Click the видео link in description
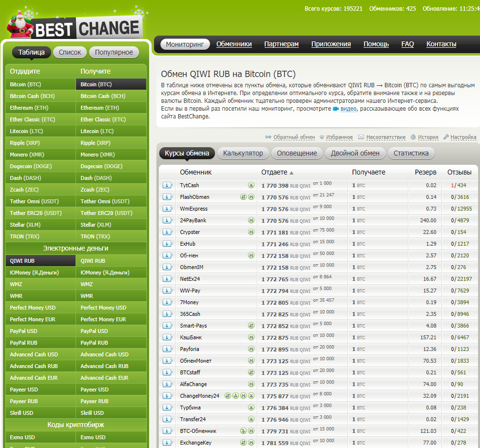This screenshot has width=480, height=448. pos(348,109)
